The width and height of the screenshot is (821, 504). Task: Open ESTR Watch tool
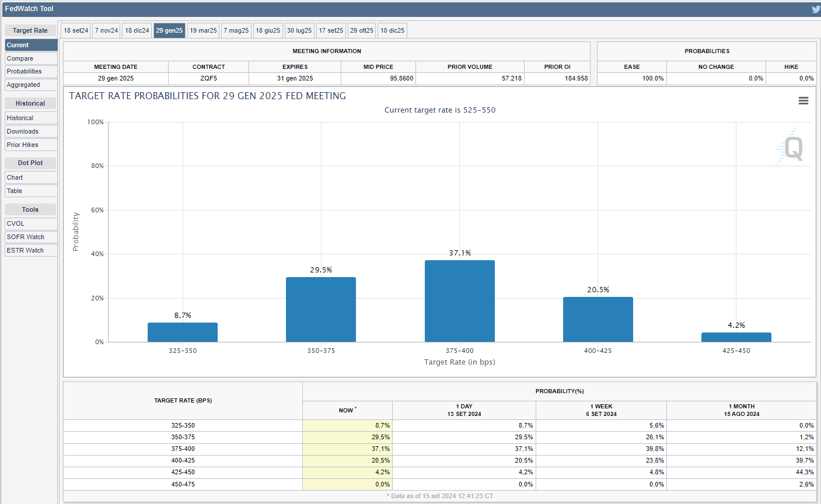pos(31,250)
